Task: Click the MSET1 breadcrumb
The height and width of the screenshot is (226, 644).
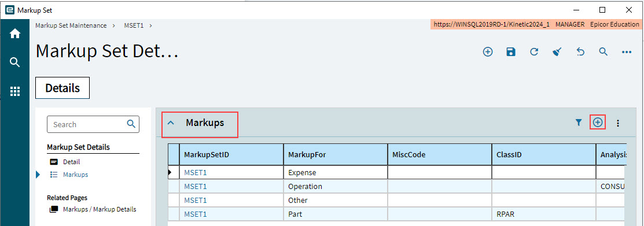Action: [x=134, y=25]
